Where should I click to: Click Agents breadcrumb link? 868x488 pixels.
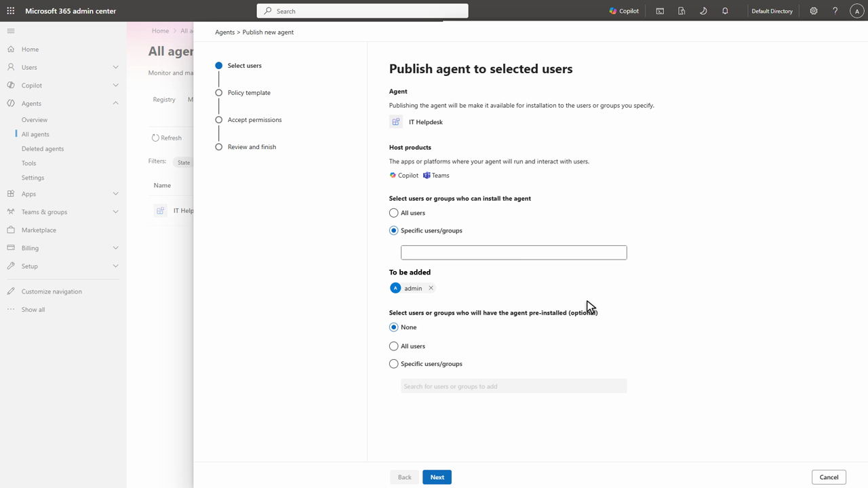pos(224,32)
